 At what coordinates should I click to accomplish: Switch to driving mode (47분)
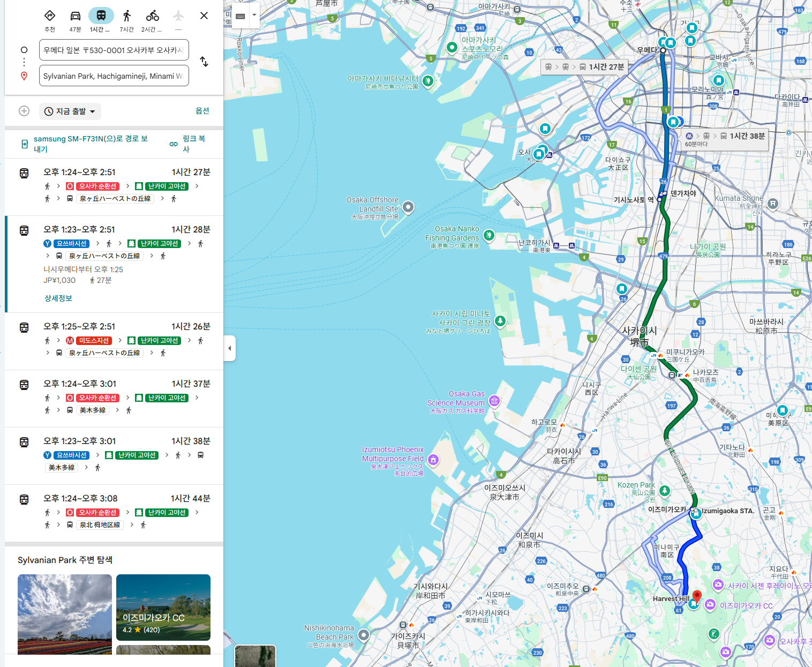76,16
